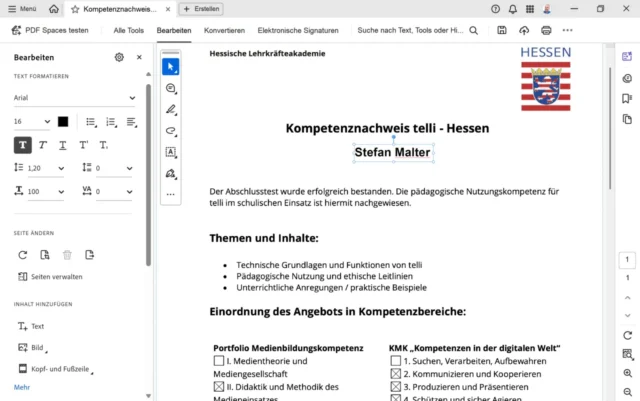Viewport: 640px width, 401px height.
Task: Click the current page number box
Action: tap(627, 260)
